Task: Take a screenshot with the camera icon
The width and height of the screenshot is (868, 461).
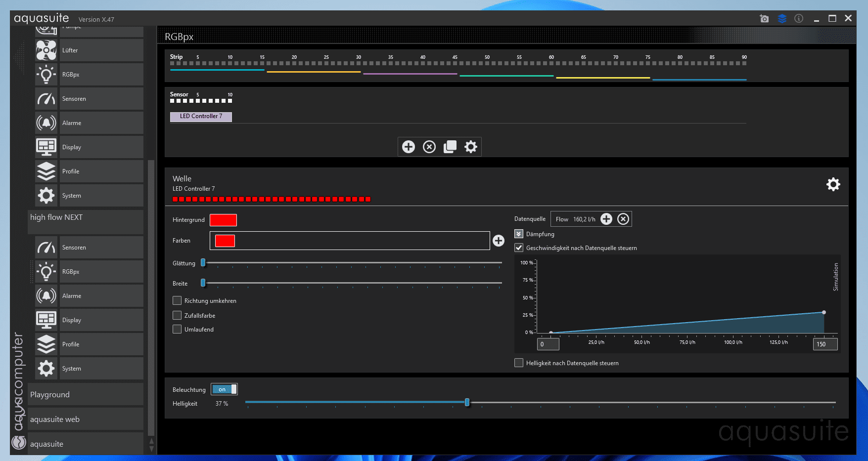Action: (x=764, y=18)
